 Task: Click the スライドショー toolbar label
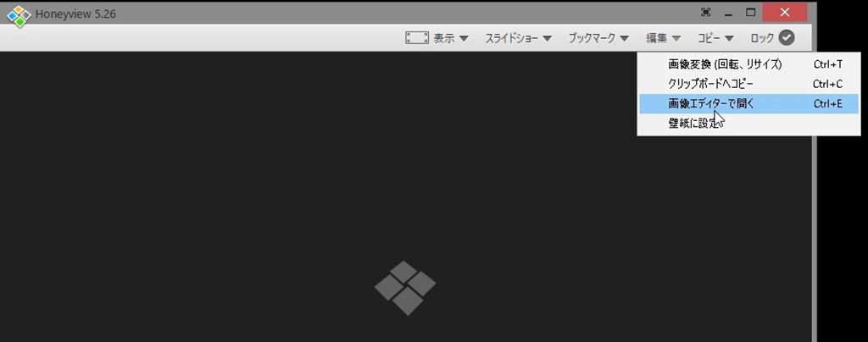(511, 38)
